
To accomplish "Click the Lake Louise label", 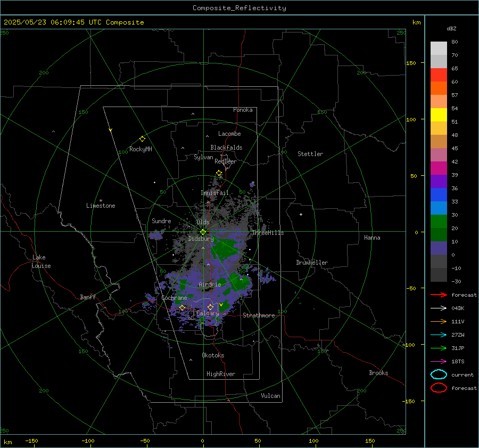I will [x=41, y=262].
